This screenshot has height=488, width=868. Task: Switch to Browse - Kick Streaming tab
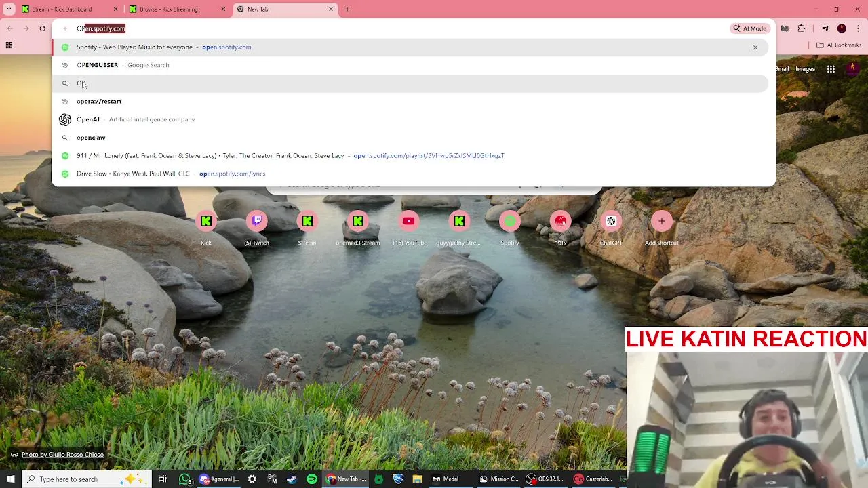click(177, 9)
